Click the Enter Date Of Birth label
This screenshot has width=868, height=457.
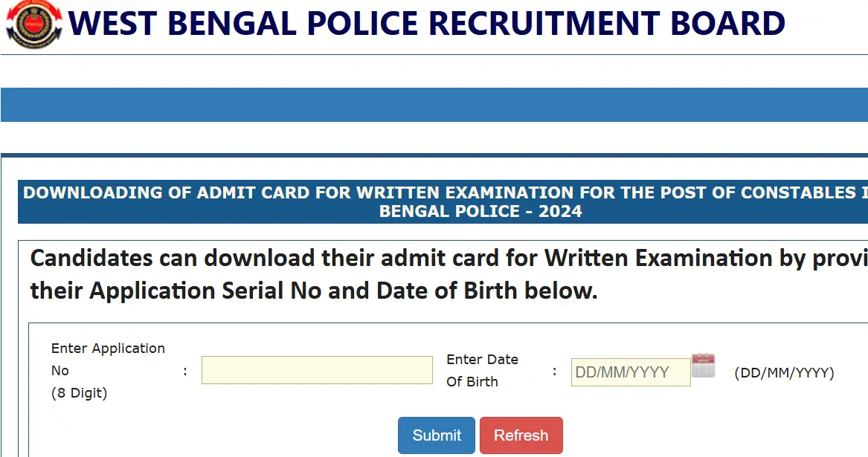(483, 370)
